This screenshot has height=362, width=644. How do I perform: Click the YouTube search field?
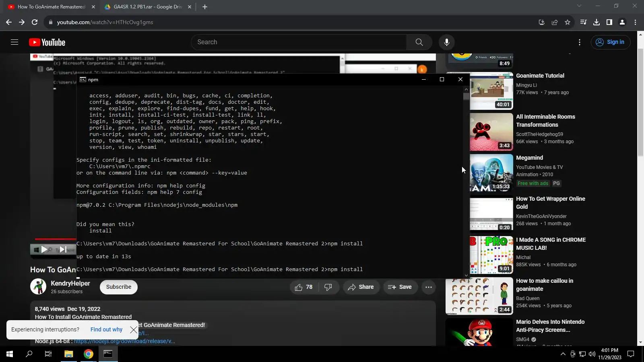coord(299,42)
